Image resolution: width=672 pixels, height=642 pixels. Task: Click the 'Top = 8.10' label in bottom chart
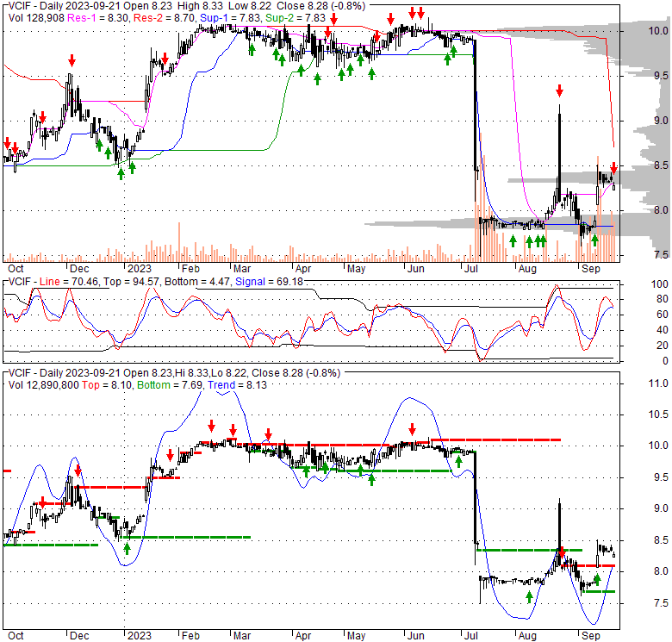click(108, 385)
